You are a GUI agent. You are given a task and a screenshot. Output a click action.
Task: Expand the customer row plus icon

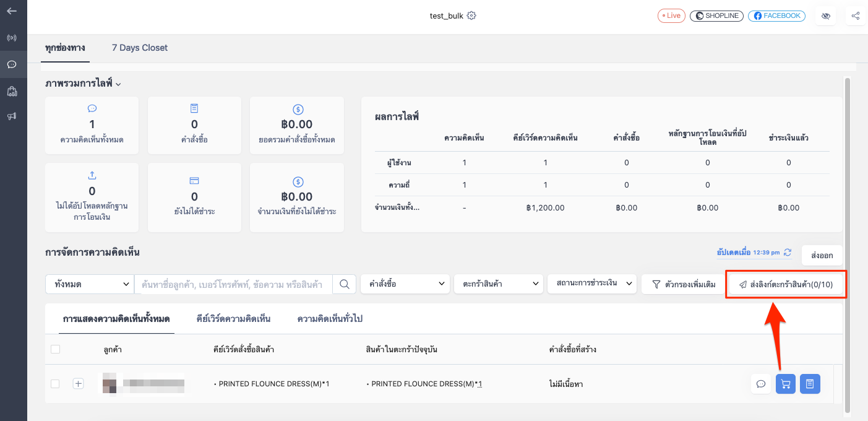[x=78, y=384]
